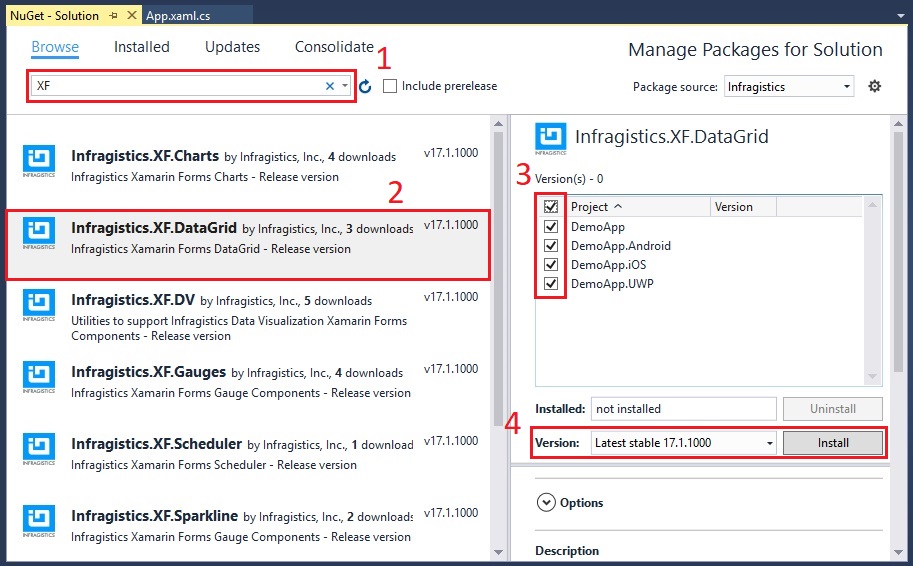
Task: Uncheck the DemoApp.UWP project checkbox
Action: pos(550,284)
